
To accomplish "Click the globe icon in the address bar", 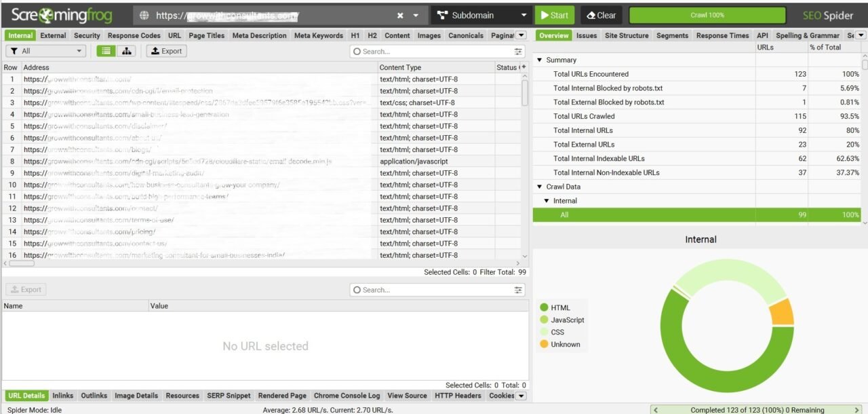I will 145,14.
